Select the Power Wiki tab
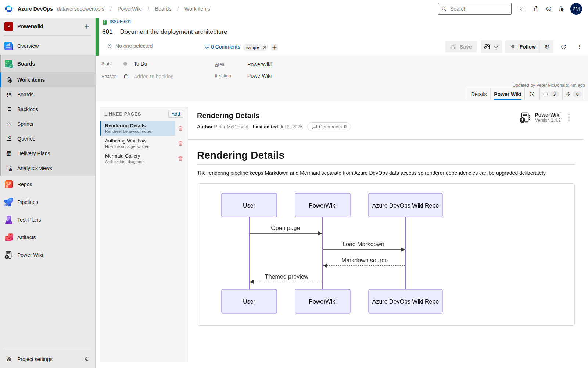This screenshot has width=588, height=368. [x=508, y=94]
